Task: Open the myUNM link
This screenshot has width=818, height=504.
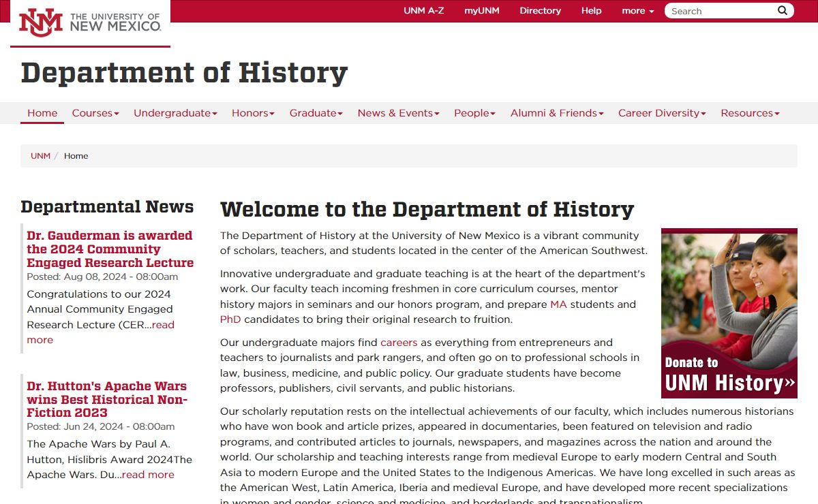Action: pos(482,10)
